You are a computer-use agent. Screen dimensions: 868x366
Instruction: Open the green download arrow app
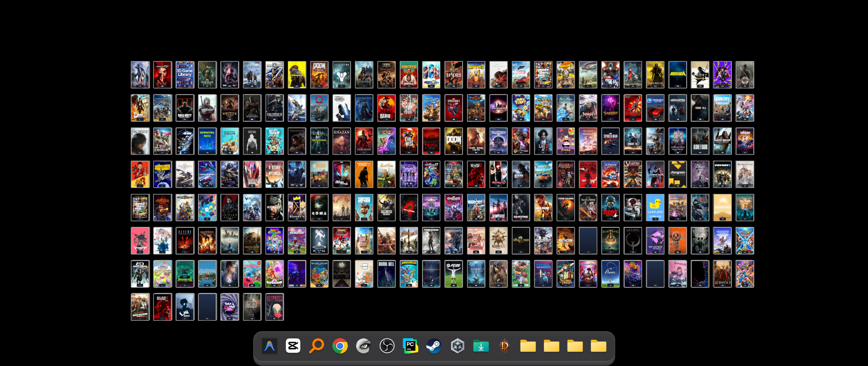click(481, 346)
